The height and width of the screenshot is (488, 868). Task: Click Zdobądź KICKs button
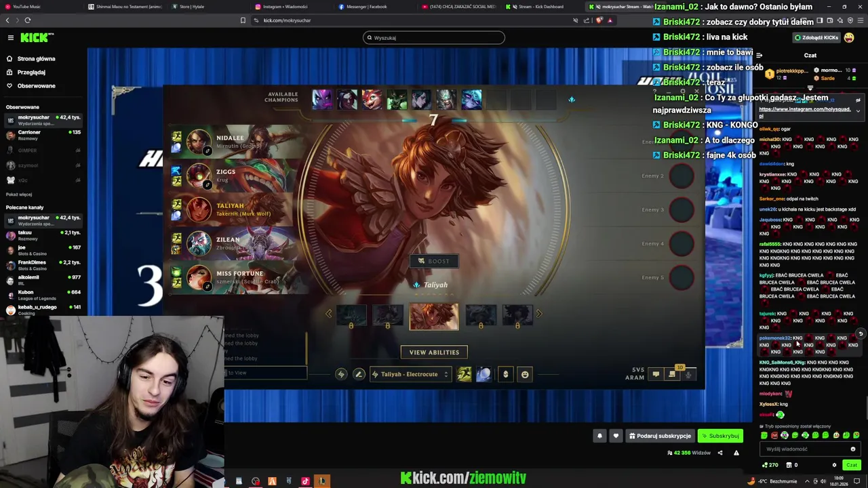[816, 38]
